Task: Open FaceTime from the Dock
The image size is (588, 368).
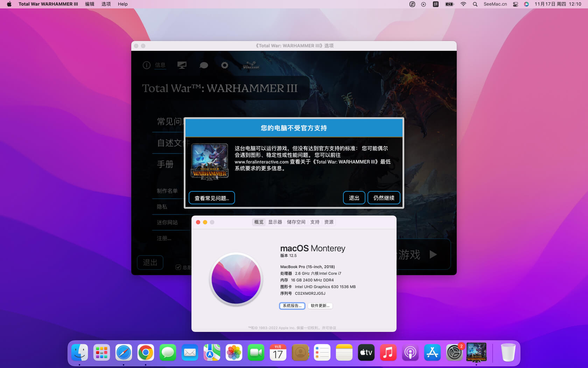Action: 256,353
